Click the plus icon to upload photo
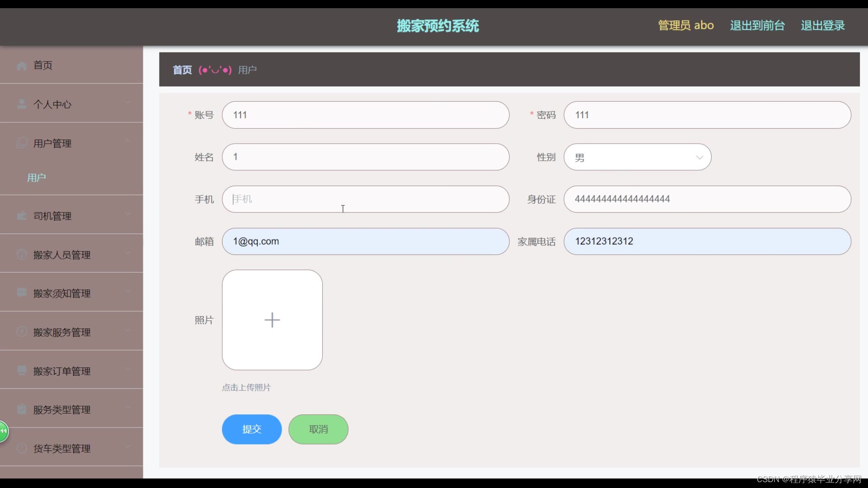The image size is (868, 488). click(272, 320)
